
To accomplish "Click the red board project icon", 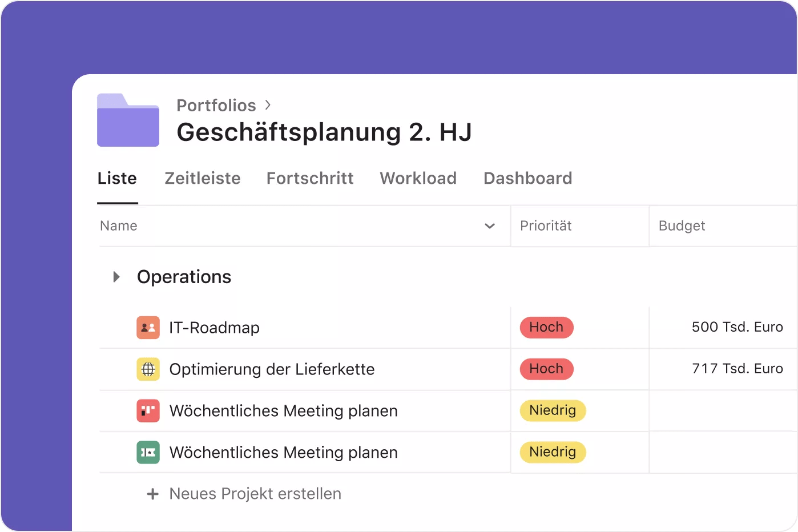I will point(148,411).
